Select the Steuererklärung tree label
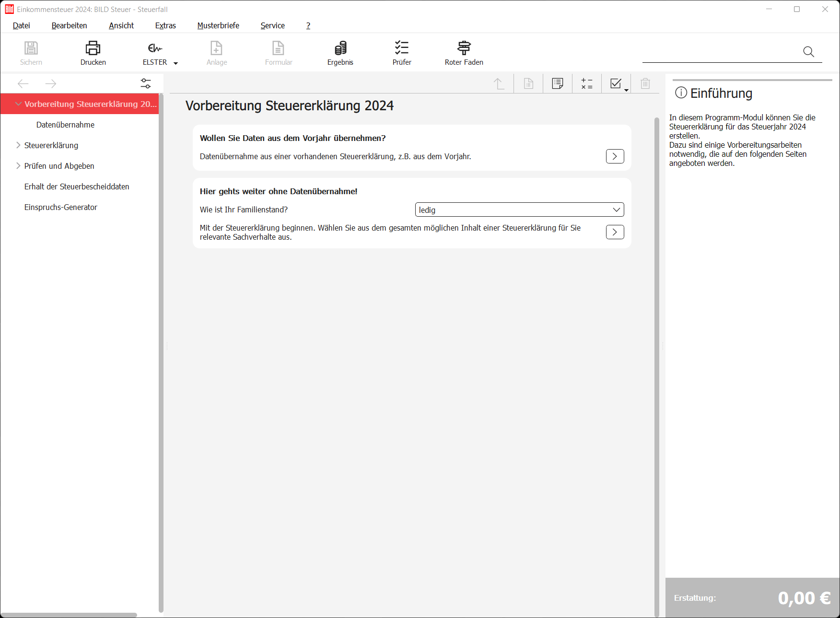The image size is (840, 618). [x=51, y=145]
